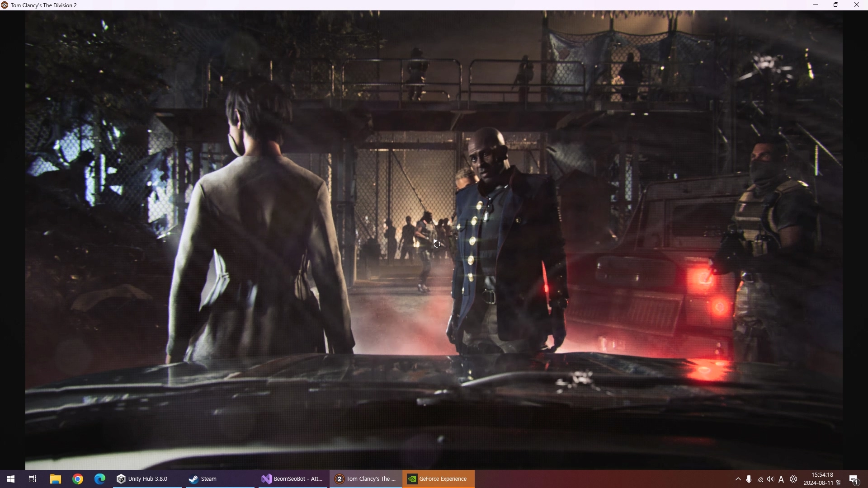
Task: Open the notification action center
Action: click(x=854, y=479)
